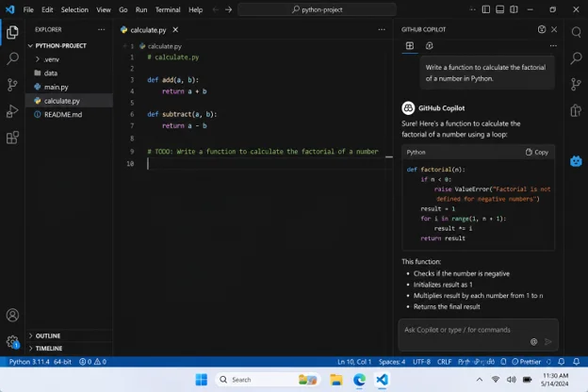Open the Explorer view in the activity bar
This screenshot has width=588, height=392.
click(x=12, y=32)
